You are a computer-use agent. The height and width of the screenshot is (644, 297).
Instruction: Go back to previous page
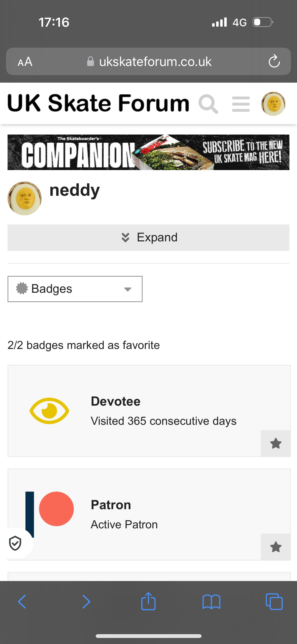coord(22,602)
